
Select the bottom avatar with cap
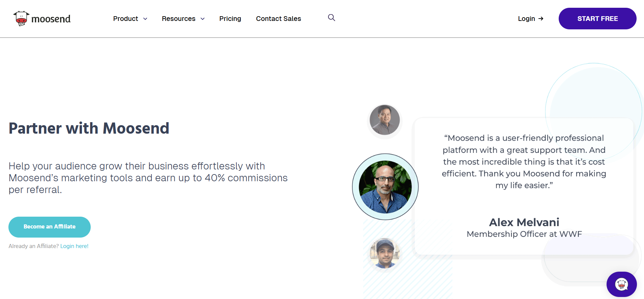pyautogui.click(x=385, y=253)
